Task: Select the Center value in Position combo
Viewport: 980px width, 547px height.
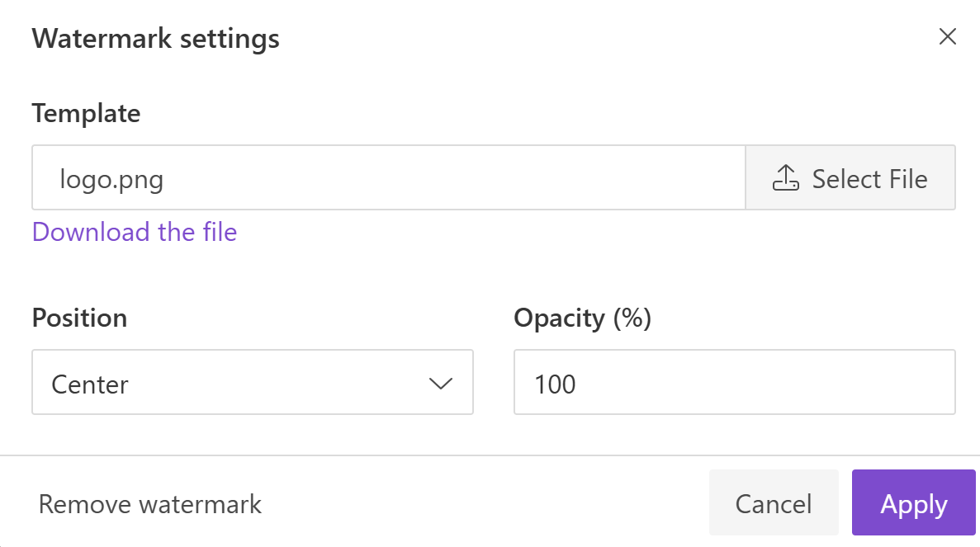Action: click(x=90, y=384)
